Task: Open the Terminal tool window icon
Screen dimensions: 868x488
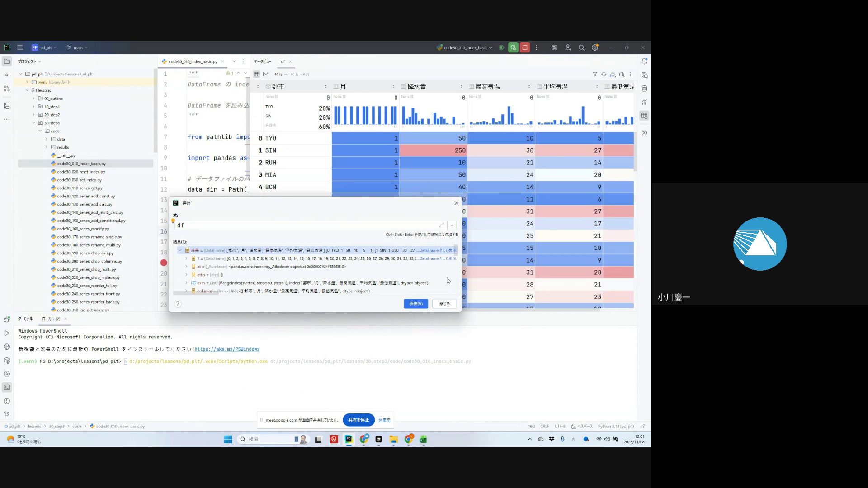Action: click(x=6, y=387)
